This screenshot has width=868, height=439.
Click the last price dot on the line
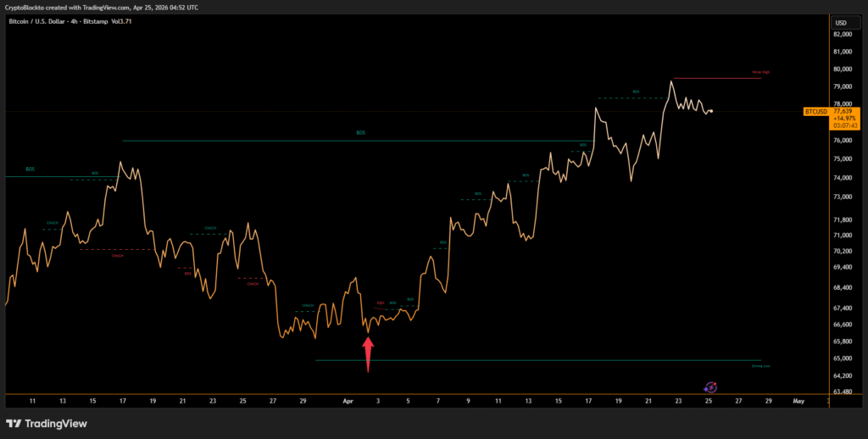pyautogui.click(x=710, y=111)
